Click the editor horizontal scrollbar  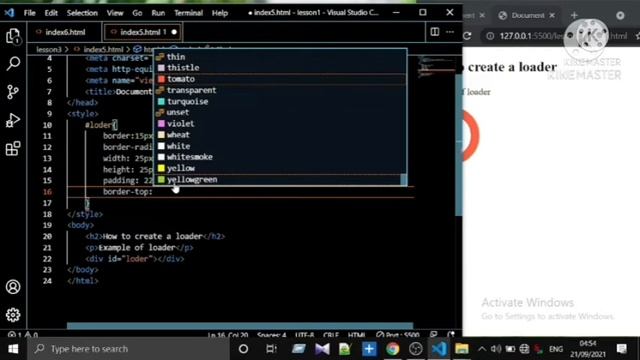coord(240,326)
